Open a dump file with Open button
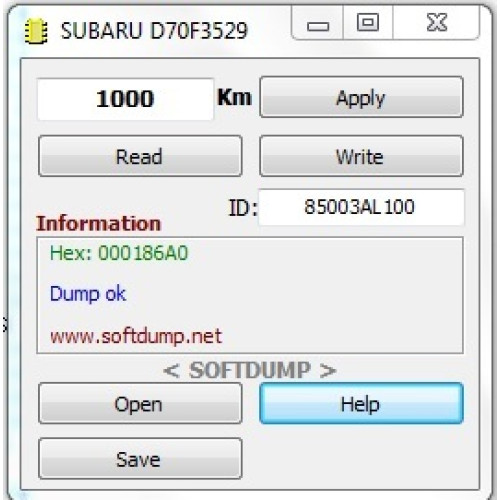The width and height of the screenshot is (500, 500). coord(140,403)
